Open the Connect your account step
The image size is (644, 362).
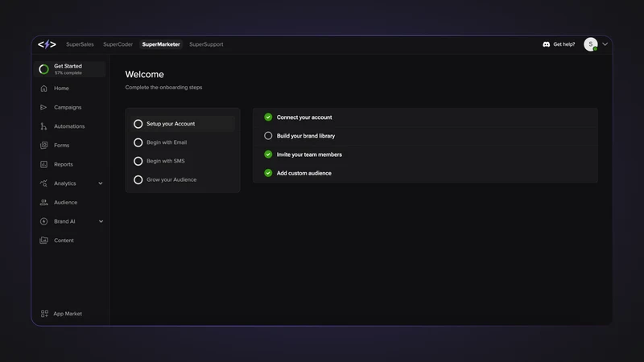click(425, 117)
